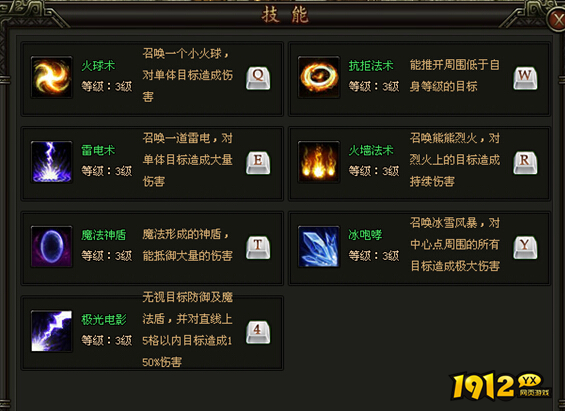Click the green 极光电影 skill name

(104, 320)
